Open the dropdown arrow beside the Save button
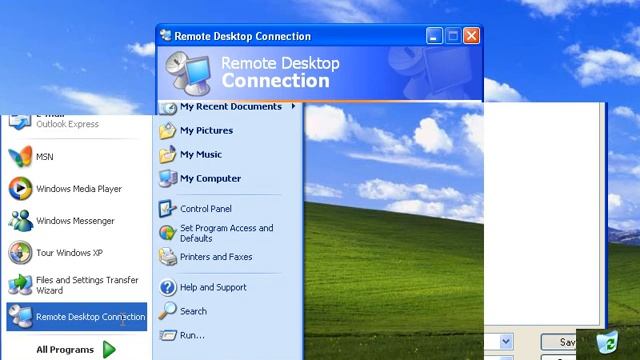 click(x=506, y=341)
